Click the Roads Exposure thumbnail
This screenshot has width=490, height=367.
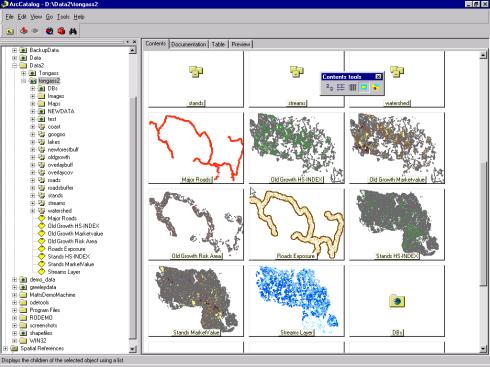296,224
